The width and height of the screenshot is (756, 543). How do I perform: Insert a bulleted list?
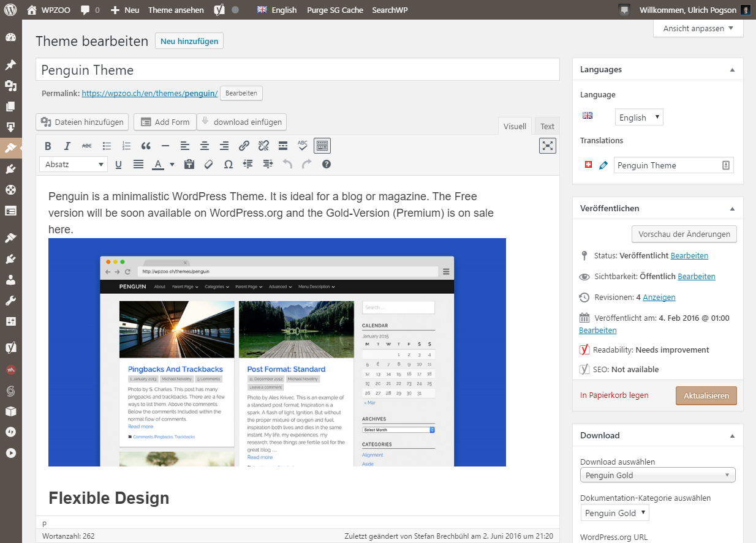coord(107,146)
